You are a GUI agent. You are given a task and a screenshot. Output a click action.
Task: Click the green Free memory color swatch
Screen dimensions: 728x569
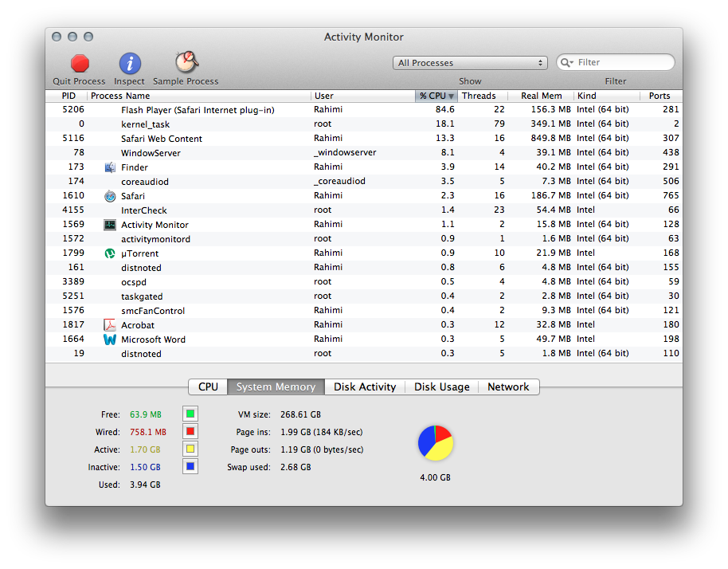point(190,414)
